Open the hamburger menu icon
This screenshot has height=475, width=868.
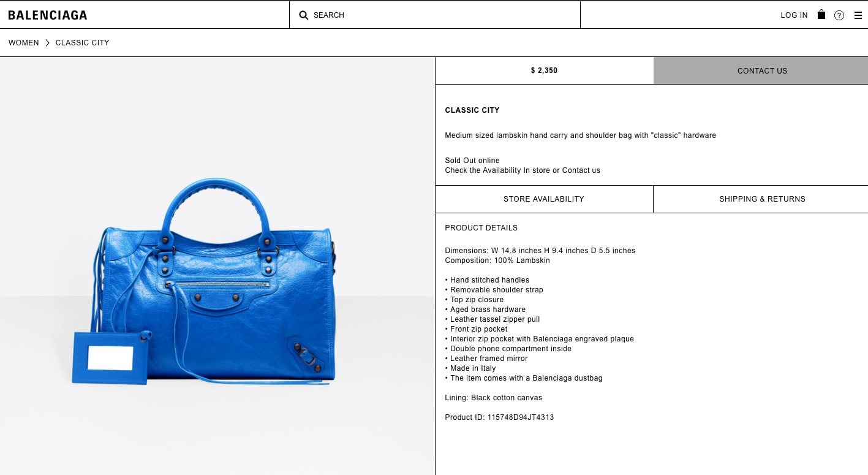(858, 15)
